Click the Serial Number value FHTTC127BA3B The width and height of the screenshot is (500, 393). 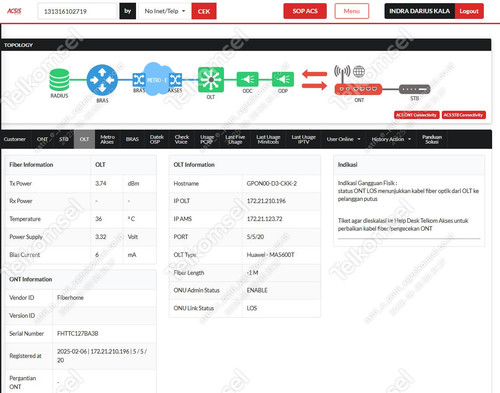point(78,333)
